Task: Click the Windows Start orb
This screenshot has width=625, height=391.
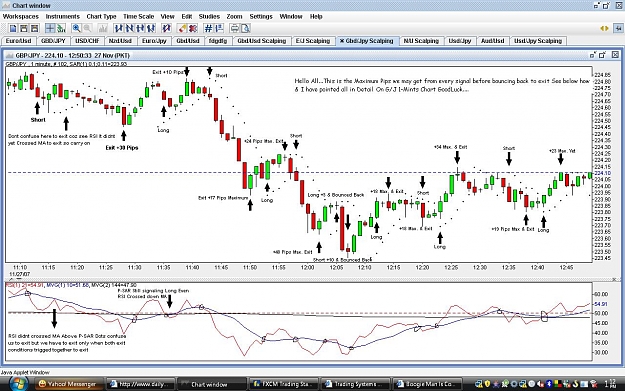Action: (17, 383)
